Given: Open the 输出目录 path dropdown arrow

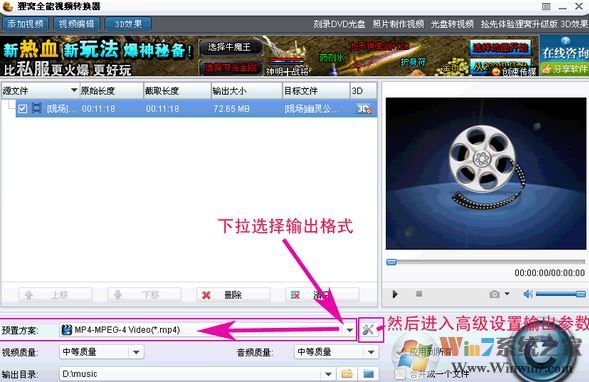Looking at the screenshot, I should (x=328, y=374).
